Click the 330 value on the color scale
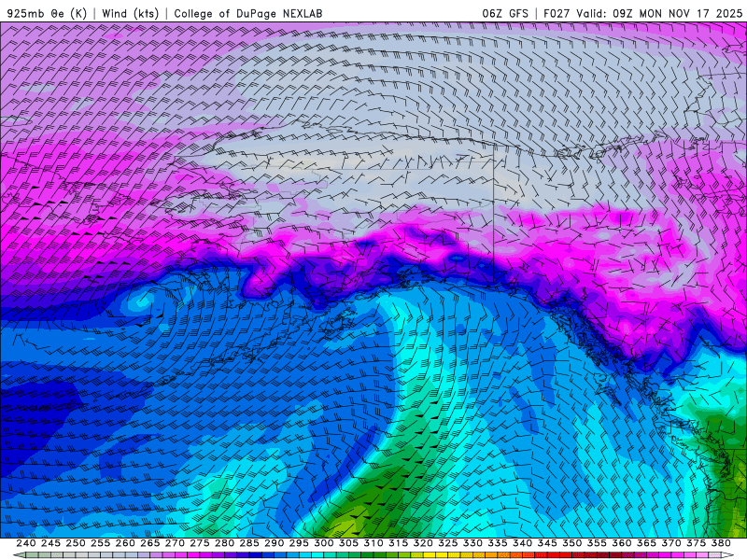 (x=472, y=543)
